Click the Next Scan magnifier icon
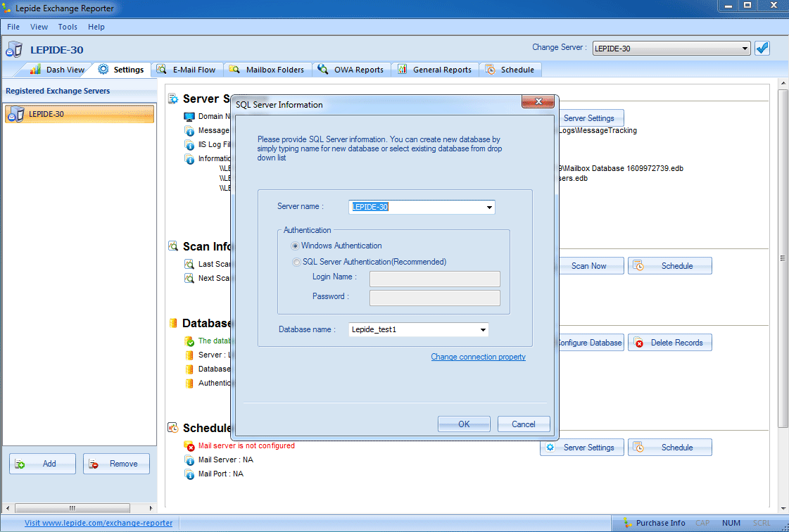This screenshot has height=532, width=789. coord(189,279)
